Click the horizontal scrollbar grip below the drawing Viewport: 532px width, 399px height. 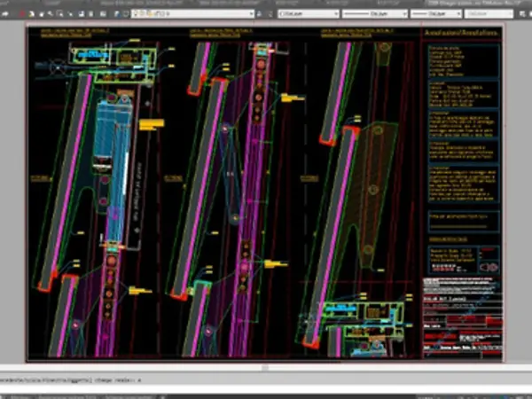pyautogui.click(x=264, y=367)
